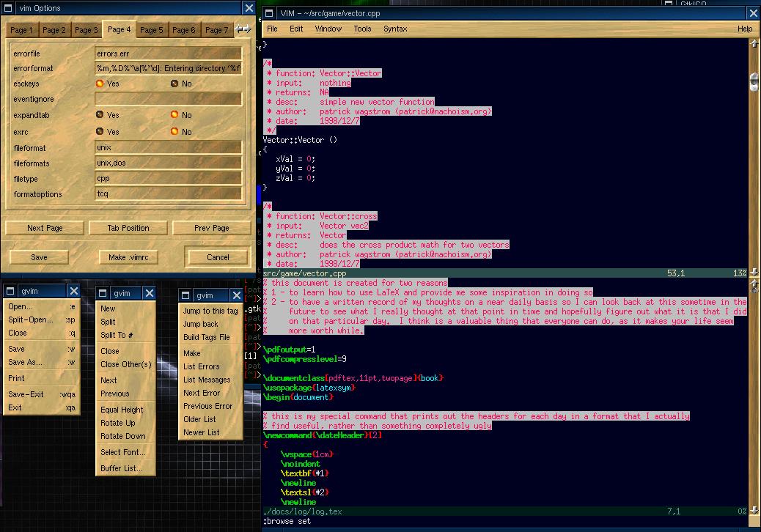This screenshot has width=761, height=532.
Task: Open the Tools menu in VIM
Action: click(362, 29)
